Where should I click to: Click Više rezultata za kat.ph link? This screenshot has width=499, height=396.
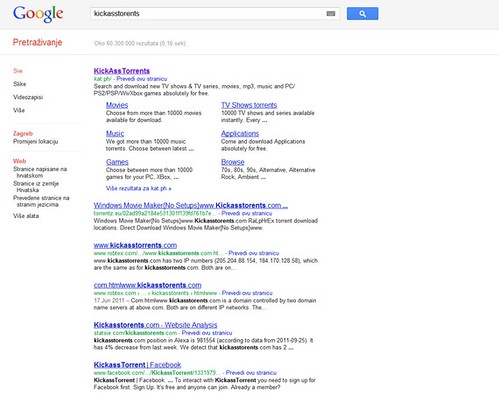tap(139, 188)
